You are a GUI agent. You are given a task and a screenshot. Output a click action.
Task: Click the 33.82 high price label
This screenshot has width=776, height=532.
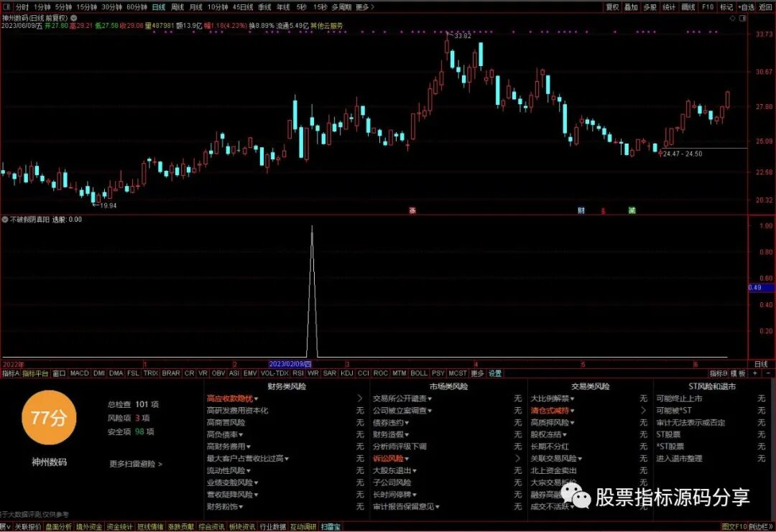click(462, 36)
